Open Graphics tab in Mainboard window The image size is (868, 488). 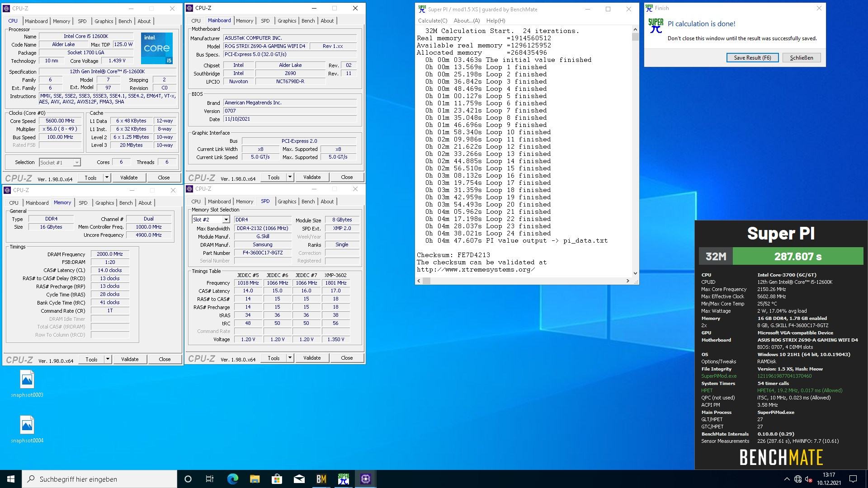coord(287,21)
